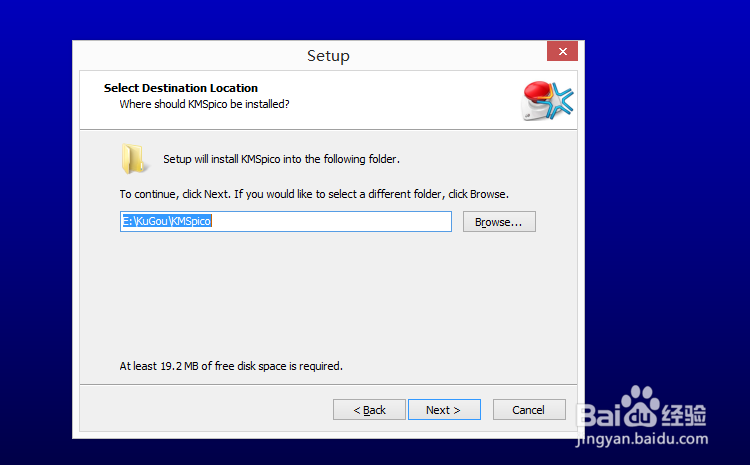Open the Browse... folder picker
Image resolution: width=750 pixels, height=465 pixels.
pyautogui.click(x=499, y=222)
